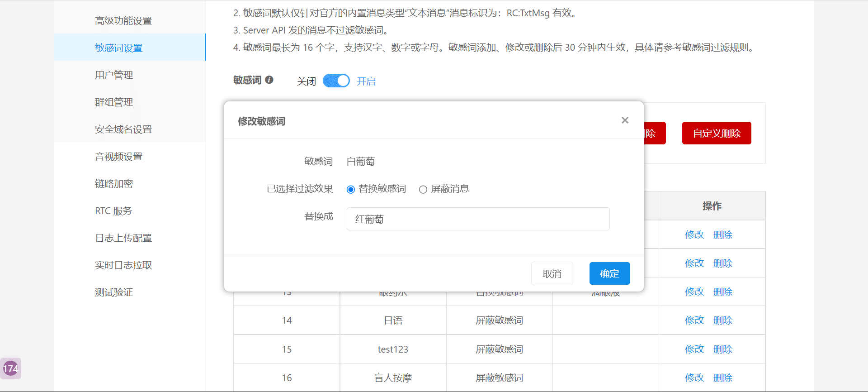Click the purple 174 badge icon
Viewport: 868px width, 392px height.
[11, 368]
